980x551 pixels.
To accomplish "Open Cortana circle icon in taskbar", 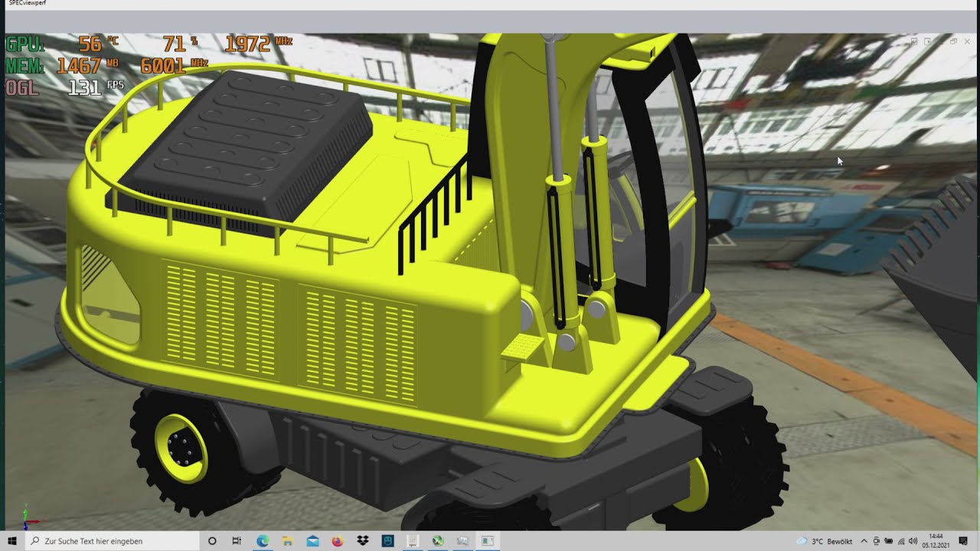I will tap(212, 541).
